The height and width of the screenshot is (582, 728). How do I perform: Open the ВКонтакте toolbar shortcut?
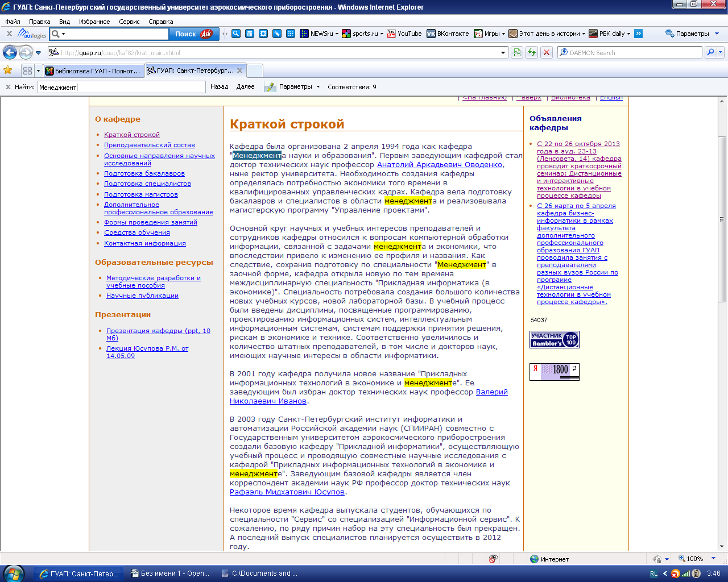tap(448, 34)
